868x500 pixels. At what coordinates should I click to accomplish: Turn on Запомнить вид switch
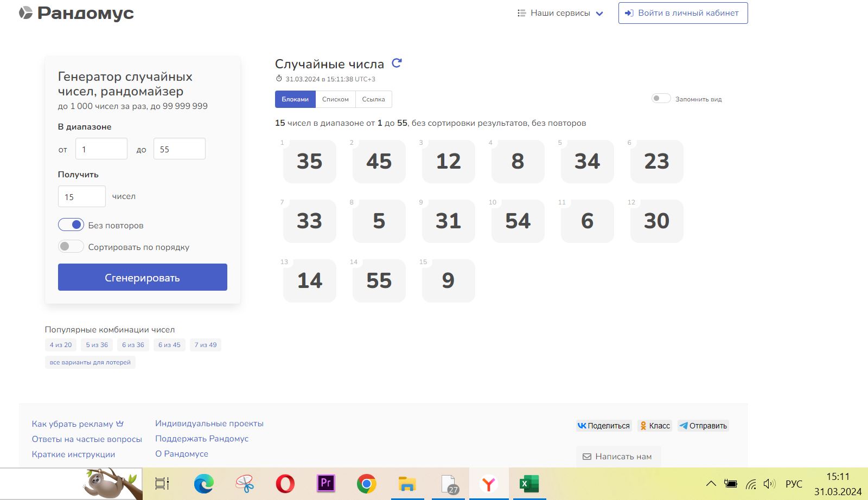661,99
